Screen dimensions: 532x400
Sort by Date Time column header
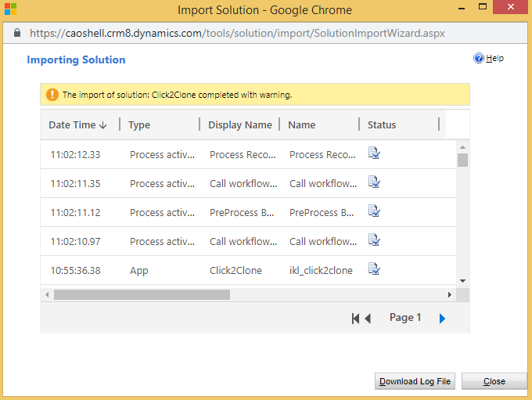pos(77,125)
